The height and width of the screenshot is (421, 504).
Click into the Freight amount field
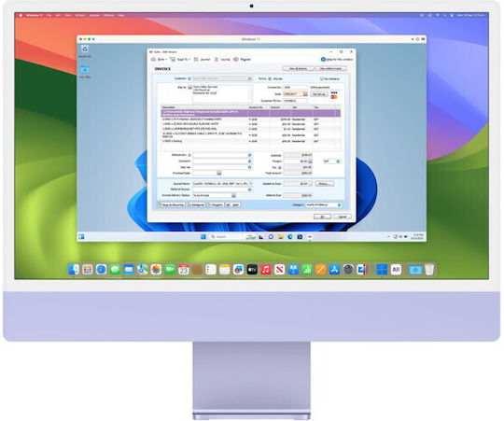[295, 161]
